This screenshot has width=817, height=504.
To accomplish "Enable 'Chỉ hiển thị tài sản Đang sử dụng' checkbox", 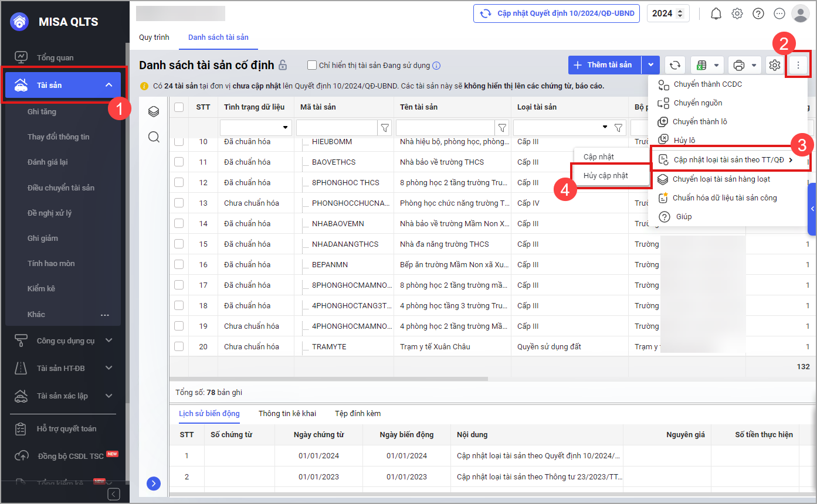I will (312, 66).
